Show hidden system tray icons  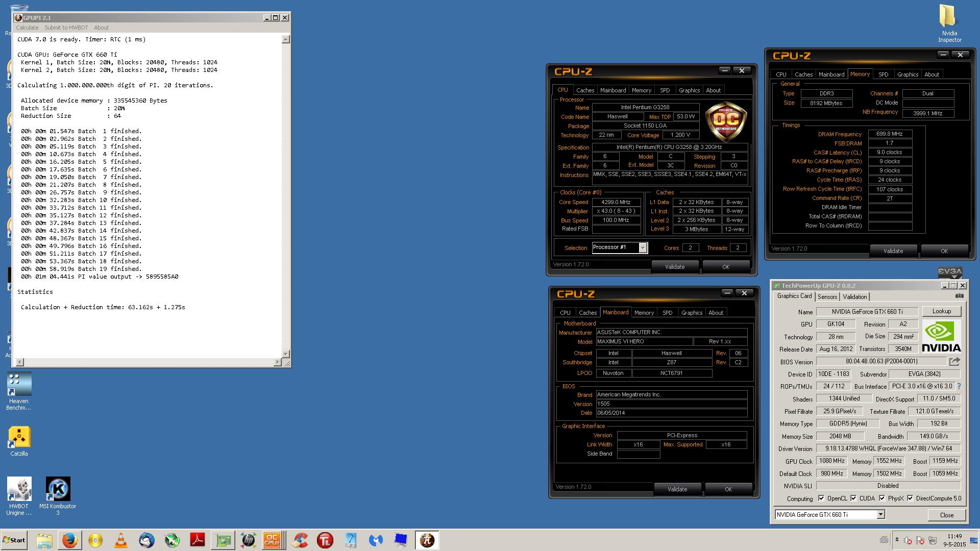point(897,540)
